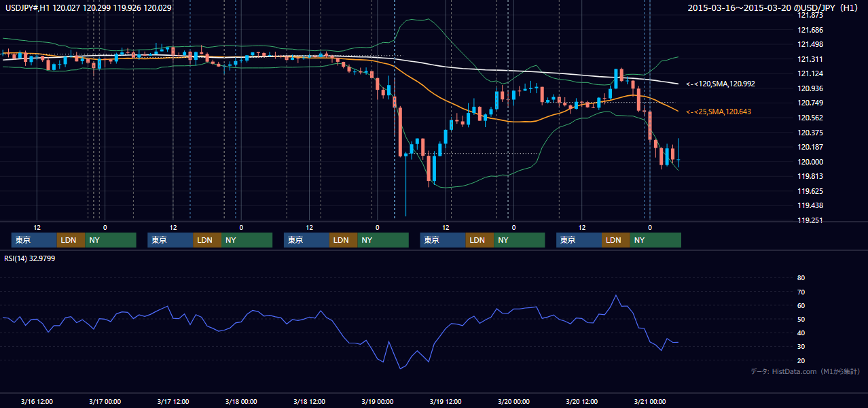Click price axis label 120.749
This screenshot has height=408, width=868.
pyautogui.click(x=810, y=103)
